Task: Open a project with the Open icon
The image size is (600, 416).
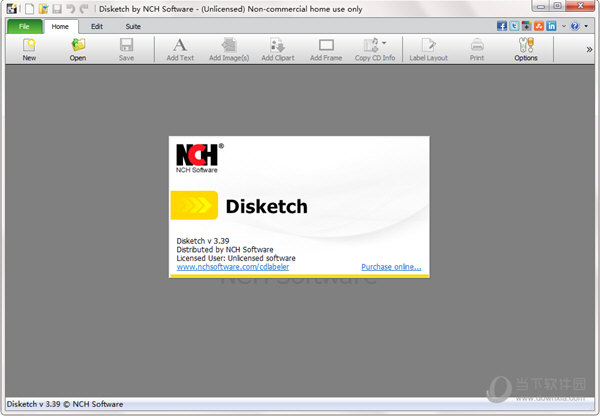Action: (78, 48)
